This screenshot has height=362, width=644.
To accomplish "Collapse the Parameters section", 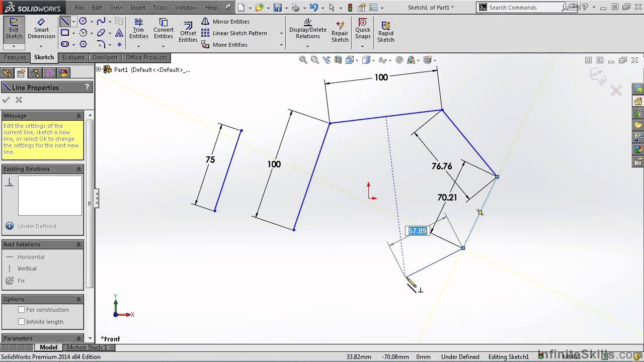I will pyautogui.click(x=78, y=338).
